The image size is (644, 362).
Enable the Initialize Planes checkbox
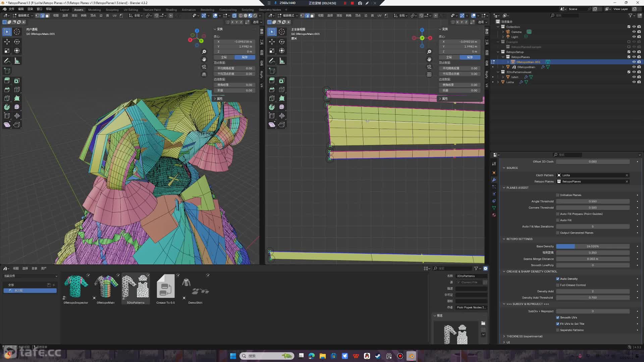click(558, 195)
